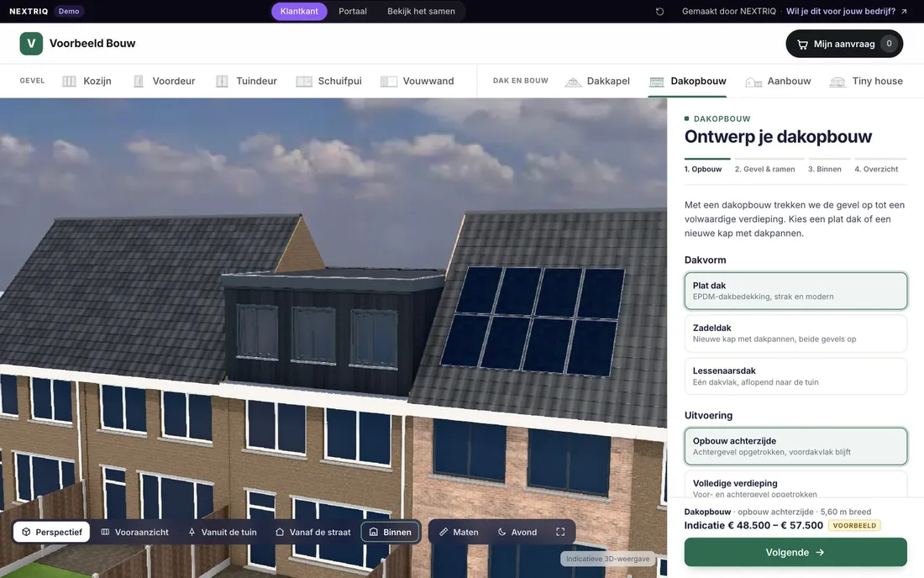This screenshot has height=578, width=924.
Task: Click the 0 counter in Mijn aanvraag
Action: point(889,44)
